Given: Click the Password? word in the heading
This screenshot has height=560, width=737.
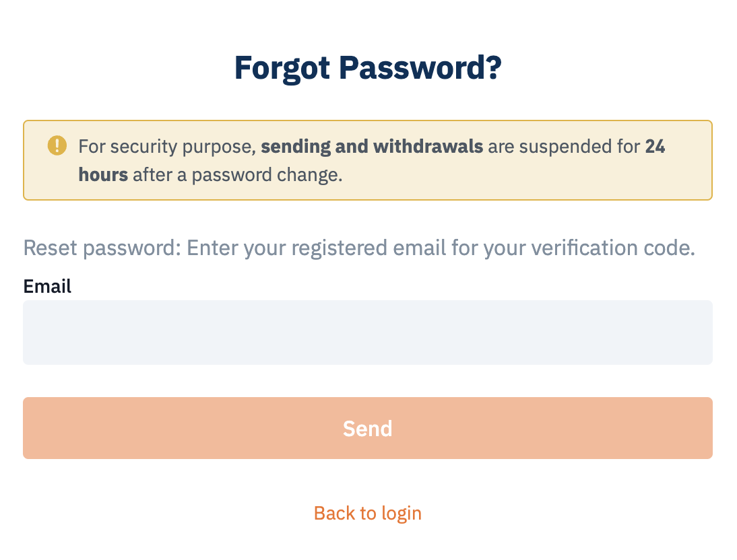Looking at the screenshot, I should pos(420,68).
